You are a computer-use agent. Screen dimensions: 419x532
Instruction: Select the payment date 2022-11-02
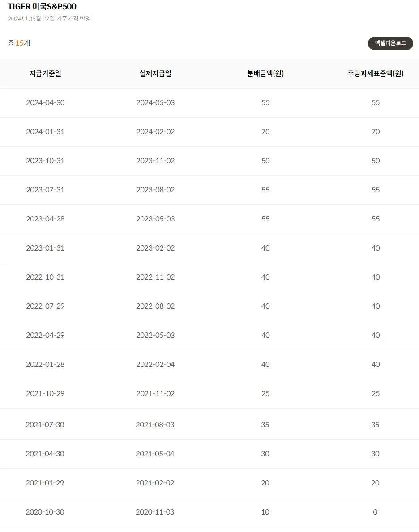tap(155, 277)
